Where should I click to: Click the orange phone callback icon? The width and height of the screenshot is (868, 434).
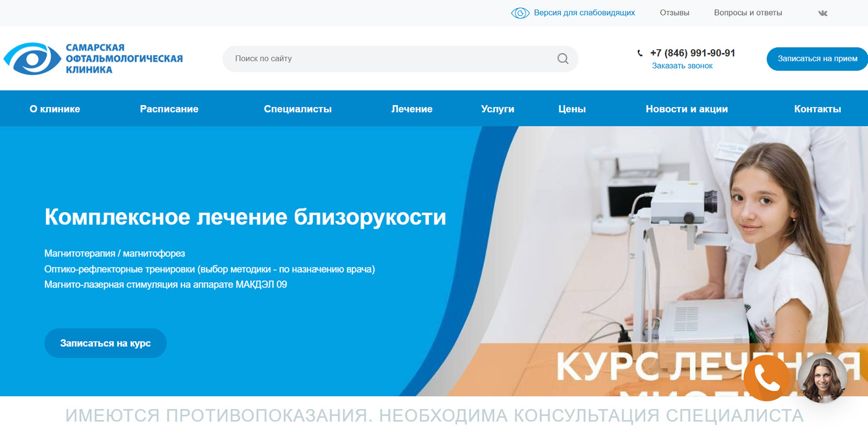pos(766,378)
